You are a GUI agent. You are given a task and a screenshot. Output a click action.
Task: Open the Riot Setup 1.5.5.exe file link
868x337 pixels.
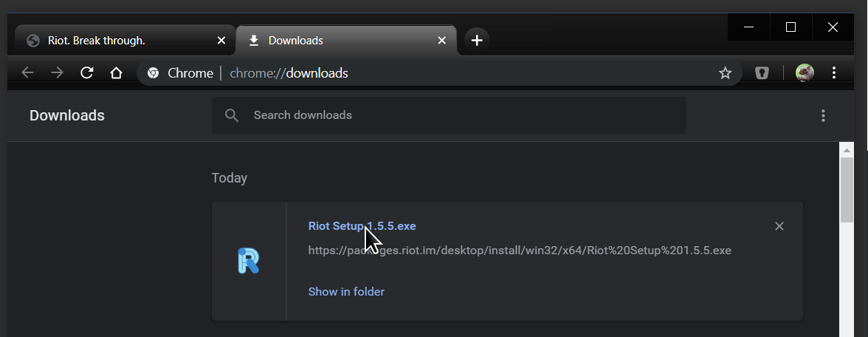point(362,226)
